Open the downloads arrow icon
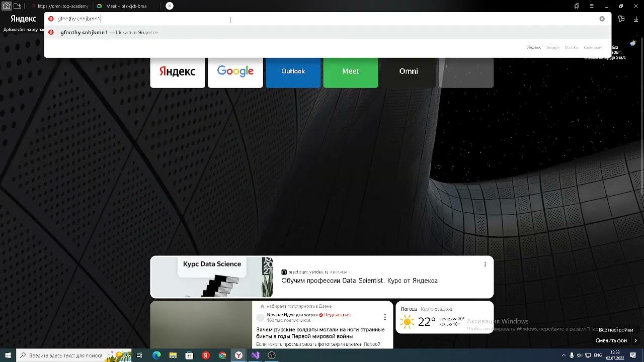 click(636, 19)
